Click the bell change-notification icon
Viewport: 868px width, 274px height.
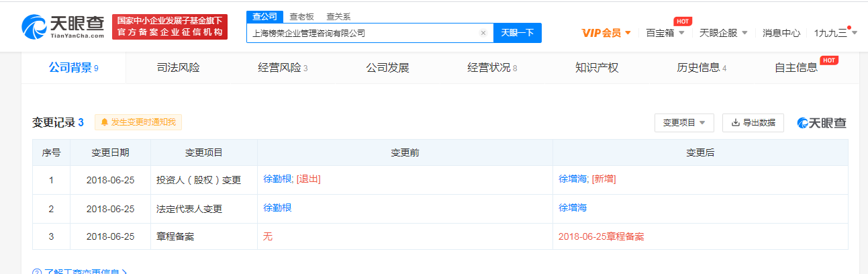point(105,122)
